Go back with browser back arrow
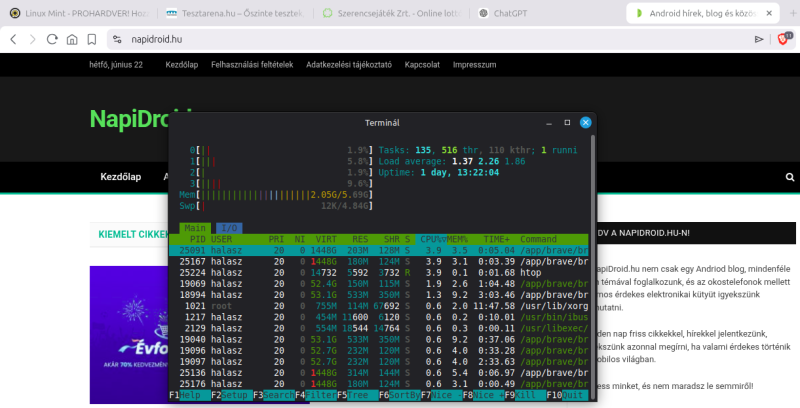Screen dimensions: 800x408 point(14,39)
